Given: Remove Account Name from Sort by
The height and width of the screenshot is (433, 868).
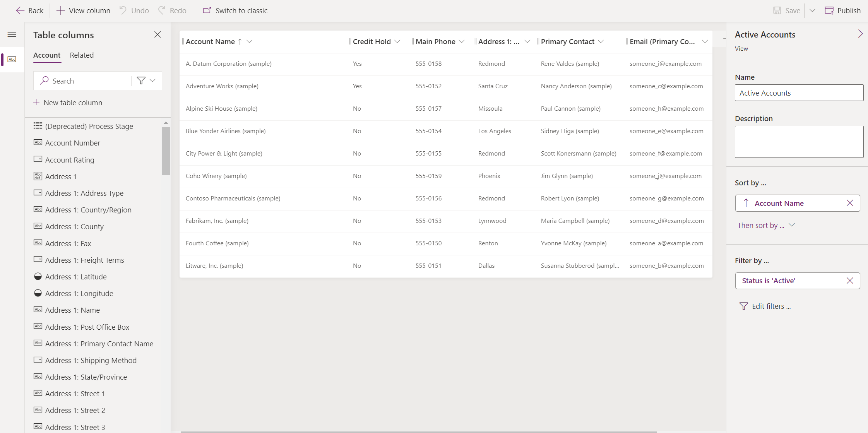Looking at the screenshot, I should 850,203.
